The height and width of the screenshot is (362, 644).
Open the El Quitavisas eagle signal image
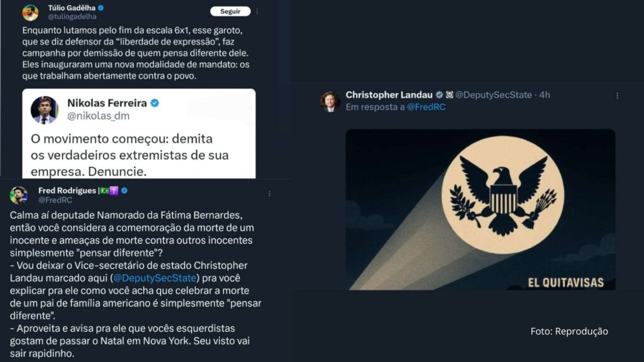coord(480,210)
